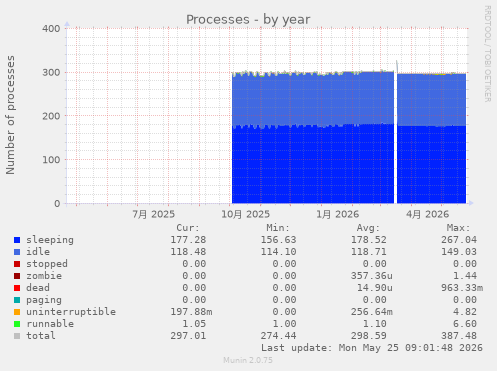Click the uninterruptible max value 4.82
This screenshot has width=497, height=371.
point(465,312)
